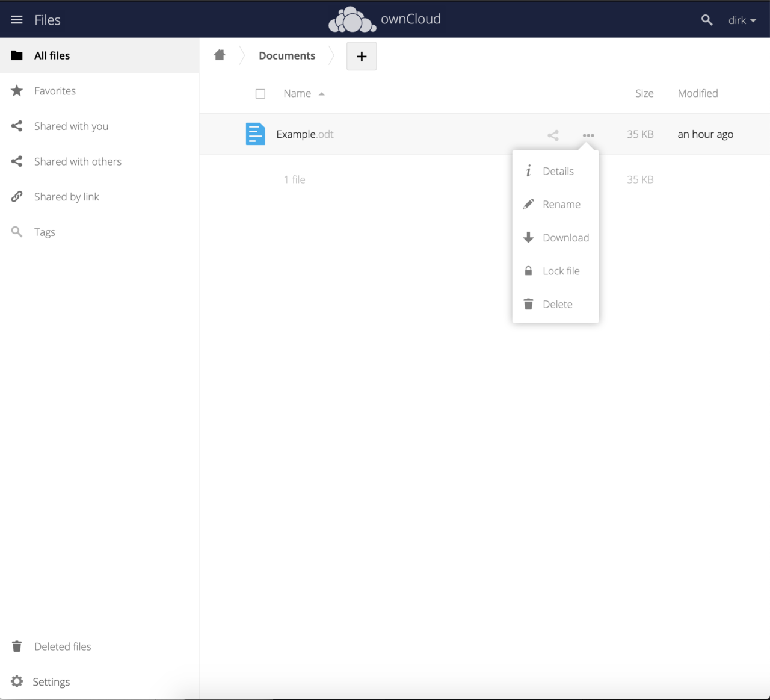Click the Documents breadcrumb

[287, 55]
